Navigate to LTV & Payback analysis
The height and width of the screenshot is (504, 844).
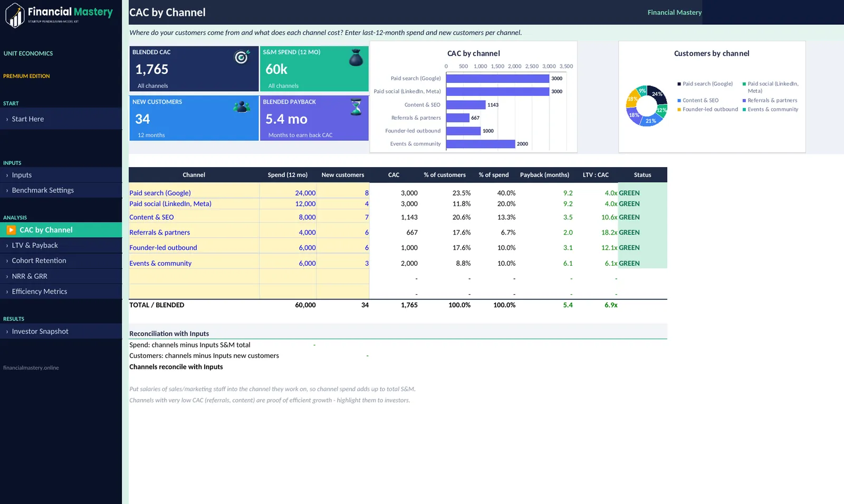point(61,245)
